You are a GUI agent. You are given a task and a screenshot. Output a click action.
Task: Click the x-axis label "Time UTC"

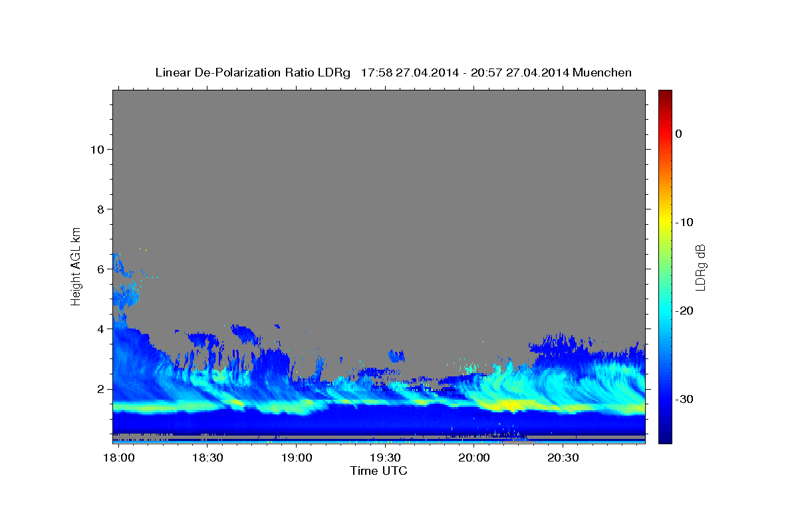[378, 471]
